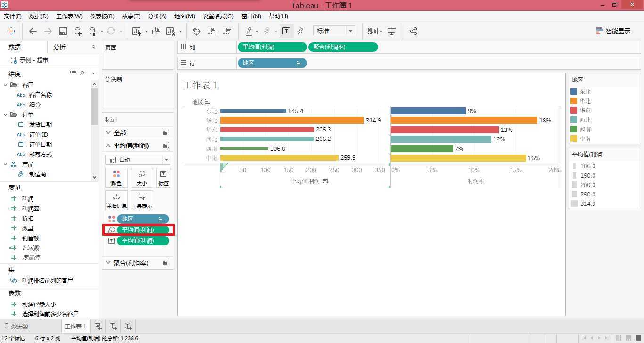The width and height of the screenshot is (644, 343).
Task: Select the 利润排名前列的客户 set
Action: click(47, 280)
